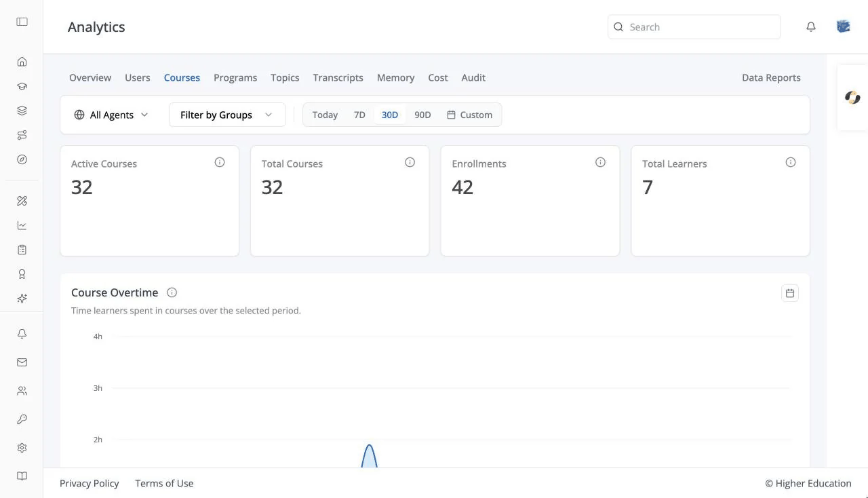The height and width of the screenshot is (498, 868).
Task: Toggle the sidebar panel icon
Action: pos(22,22)
